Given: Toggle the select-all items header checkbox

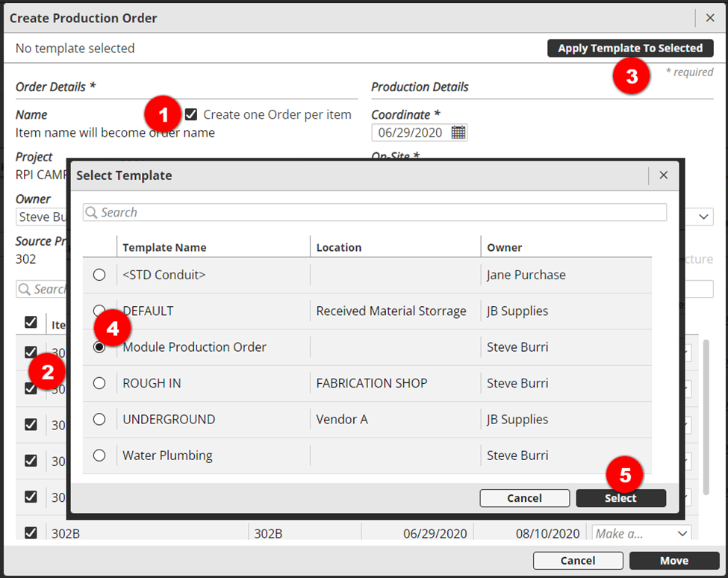Looking at the screenshot, I should pos(31,322).
